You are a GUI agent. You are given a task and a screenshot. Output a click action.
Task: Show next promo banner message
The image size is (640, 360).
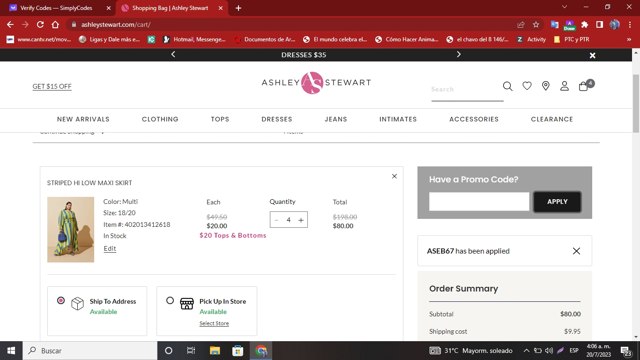pos(458,54)
